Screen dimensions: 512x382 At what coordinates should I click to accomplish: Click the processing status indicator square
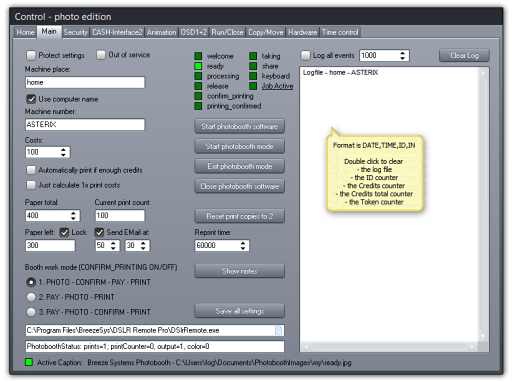[x=198, y=76]
